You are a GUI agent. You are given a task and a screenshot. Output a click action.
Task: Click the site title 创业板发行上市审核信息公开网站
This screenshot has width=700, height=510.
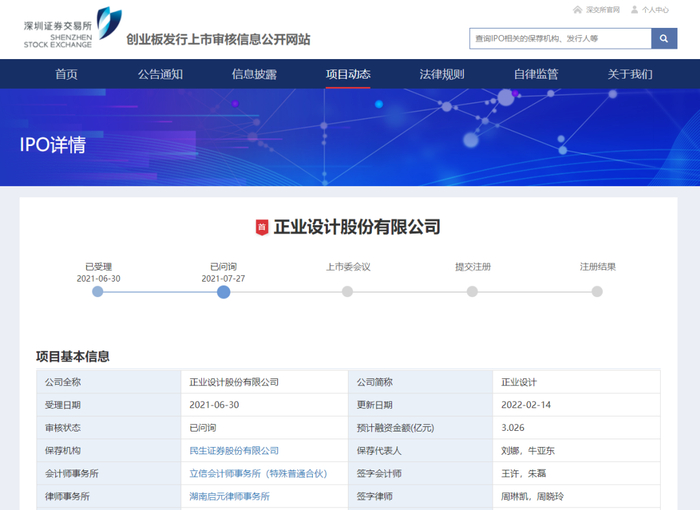pyautogui.click(x=218, y=39)
